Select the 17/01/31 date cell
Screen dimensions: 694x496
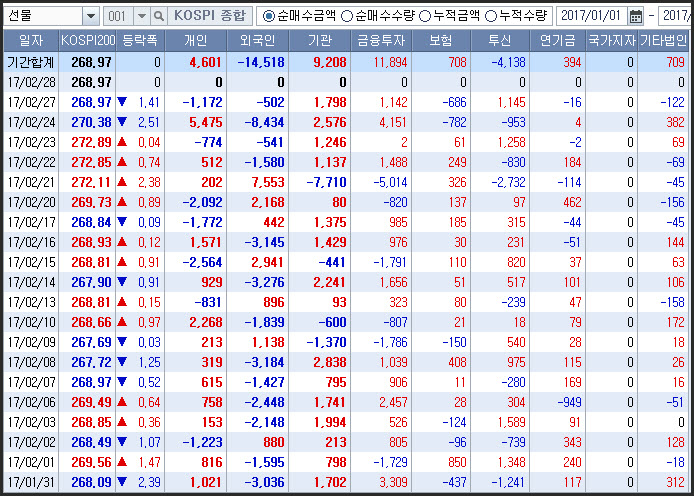[x=31, y=482]
